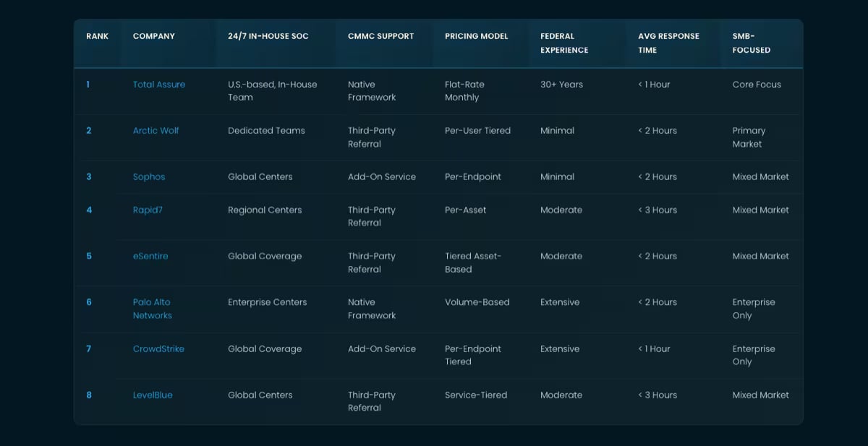Select 'Add-On Service' in CrowdStrike row
Viewport: 868px width, 446px height.
[382, 349]
